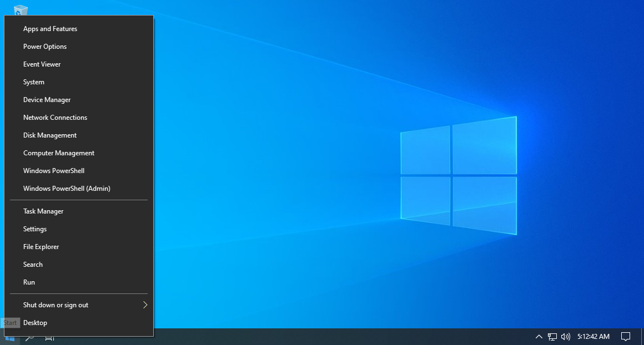Show hidden tray icons chevron
Viewport: 644px width, 345px height.
(539, 337)
